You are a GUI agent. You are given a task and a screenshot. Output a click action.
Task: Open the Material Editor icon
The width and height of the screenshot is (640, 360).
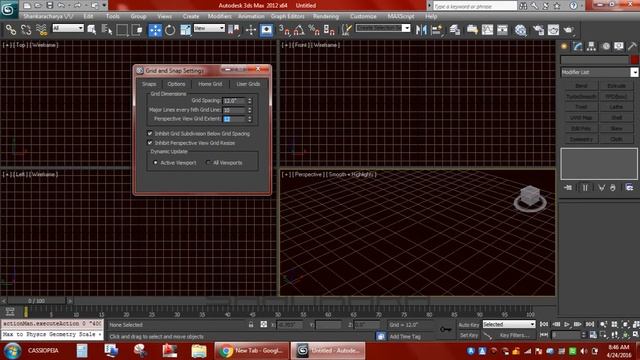pos(520,30)
